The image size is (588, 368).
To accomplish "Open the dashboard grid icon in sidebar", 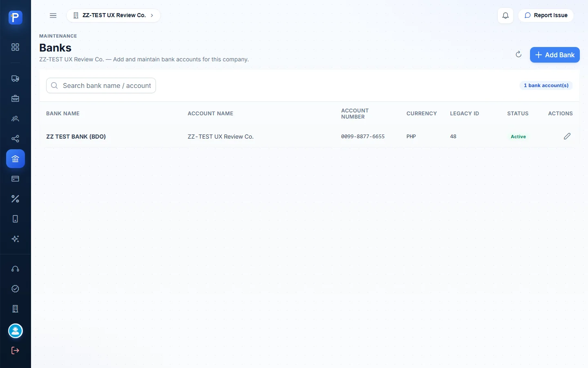I will click(x=15, y=47).
